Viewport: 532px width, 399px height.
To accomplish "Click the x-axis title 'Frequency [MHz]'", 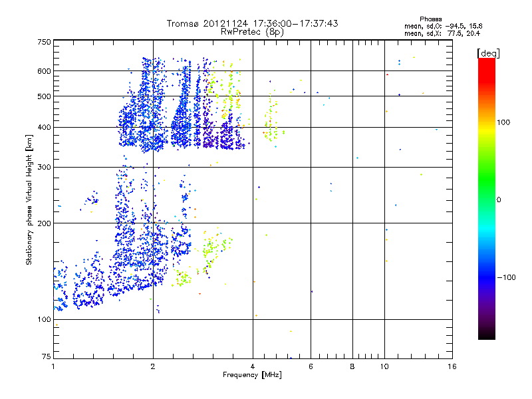I will click(252, 375).
